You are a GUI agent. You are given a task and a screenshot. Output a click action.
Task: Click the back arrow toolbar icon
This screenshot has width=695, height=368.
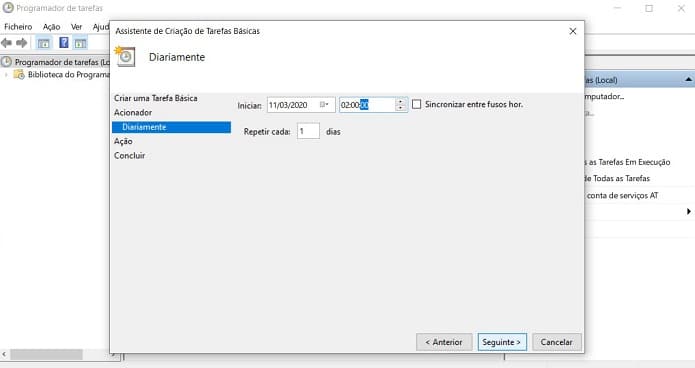6,43
